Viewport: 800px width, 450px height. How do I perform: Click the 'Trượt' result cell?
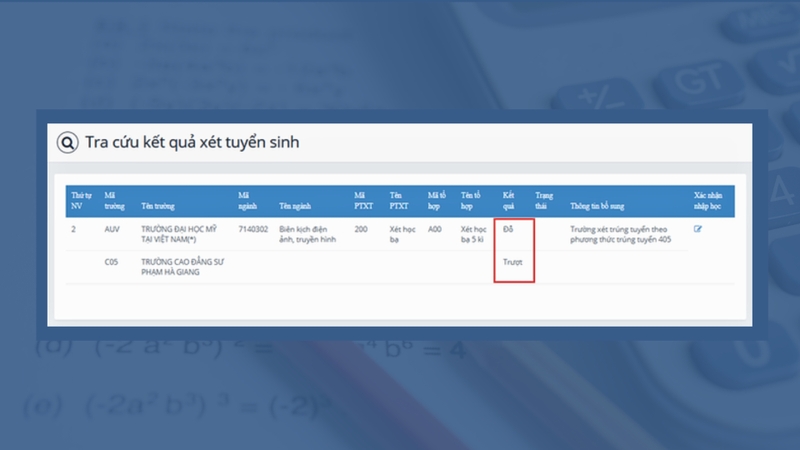point(512,262)
